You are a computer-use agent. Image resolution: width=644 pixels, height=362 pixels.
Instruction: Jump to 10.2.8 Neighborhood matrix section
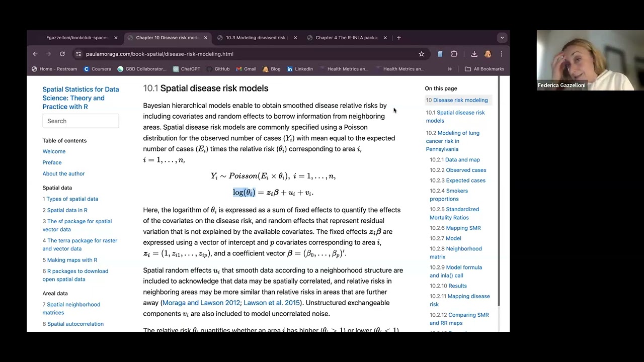click(456, 252)
